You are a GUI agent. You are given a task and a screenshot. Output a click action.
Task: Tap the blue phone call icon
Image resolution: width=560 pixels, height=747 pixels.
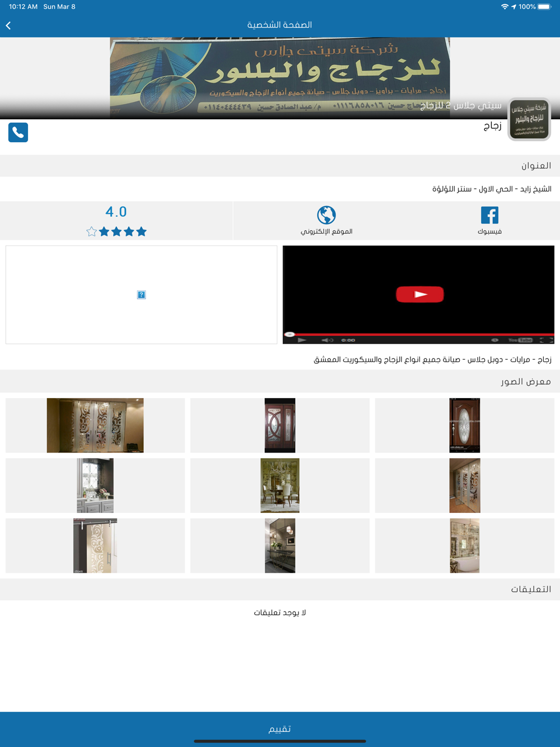(18, 132)
